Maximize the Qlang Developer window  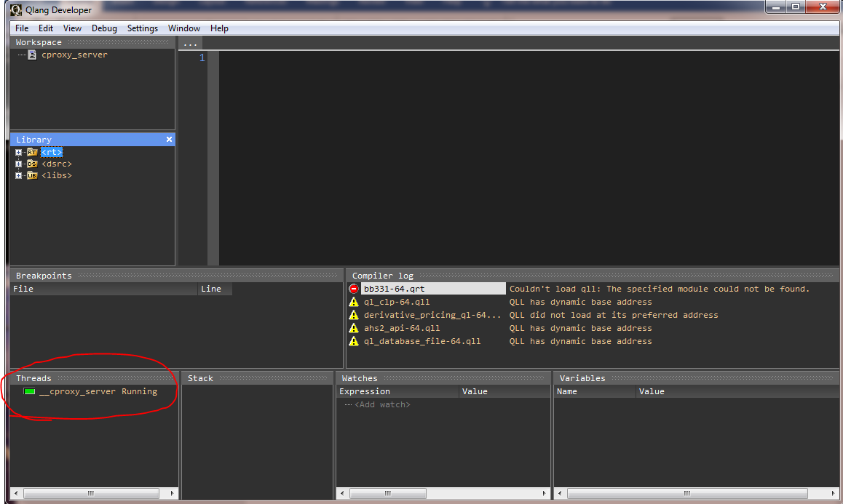[796, 7]
